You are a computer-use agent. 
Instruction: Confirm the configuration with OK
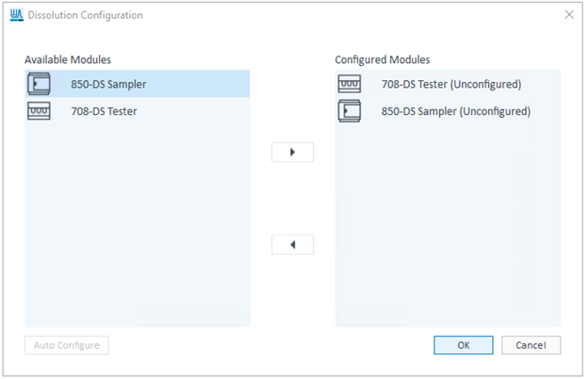click(x=463, y=345)
